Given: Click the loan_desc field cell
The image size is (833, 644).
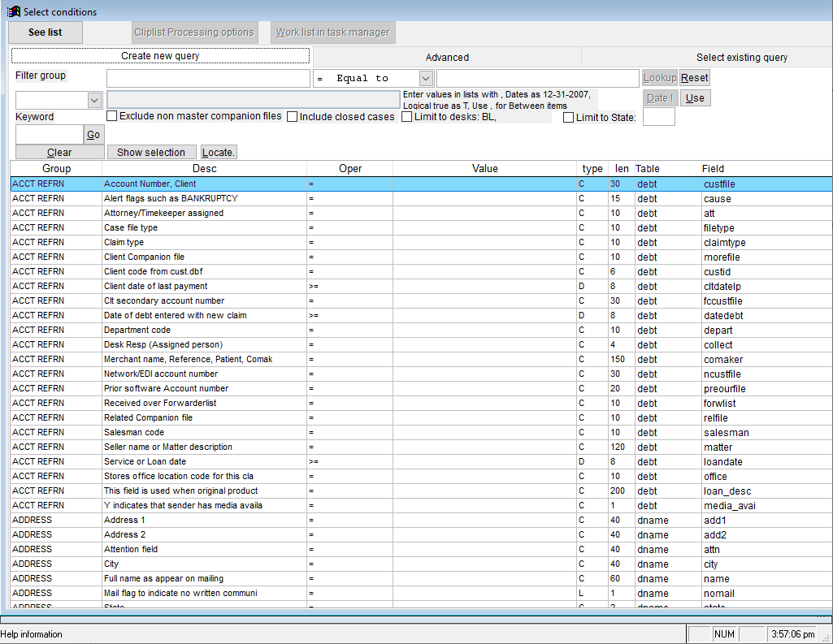Looking at the screenshot, I should [x=766, y=491].
